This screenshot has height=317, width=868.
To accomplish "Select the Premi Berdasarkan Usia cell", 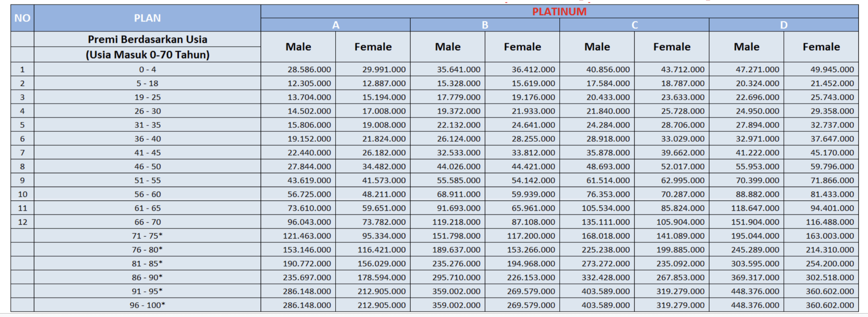I will (147, 39).
